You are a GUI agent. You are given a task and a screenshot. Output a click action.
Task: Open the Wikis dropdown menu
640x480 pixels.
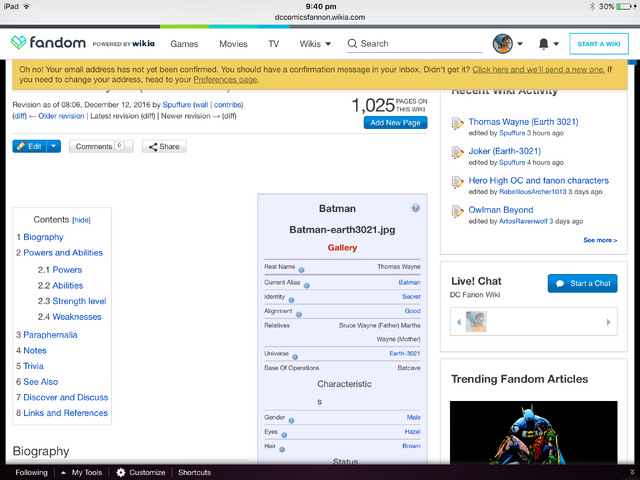click(315, 44)
